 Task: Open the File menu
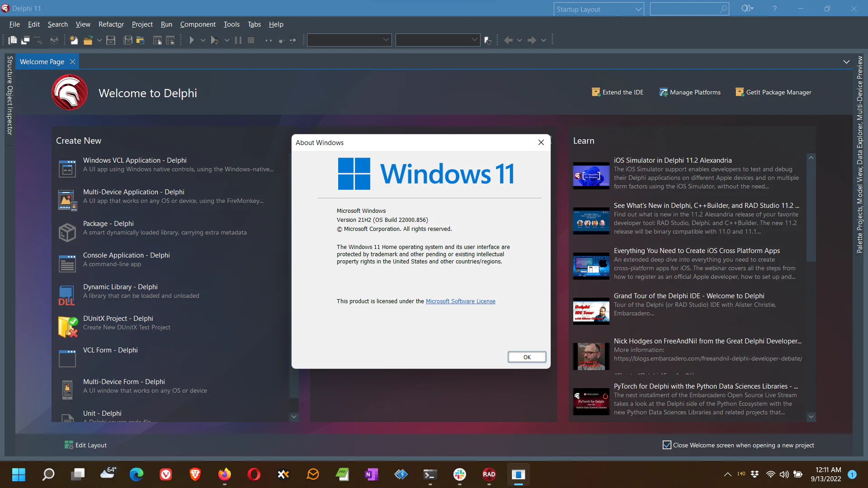point(14,24)
